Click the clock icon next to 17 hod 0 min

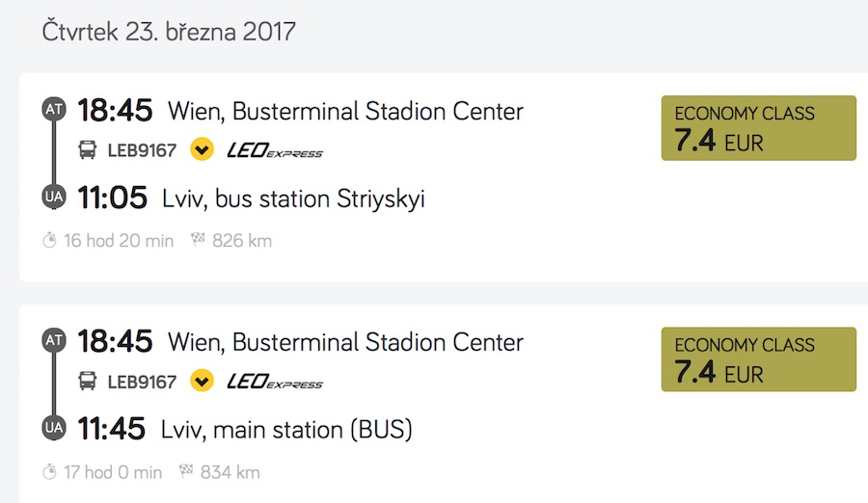coord(50,472)
